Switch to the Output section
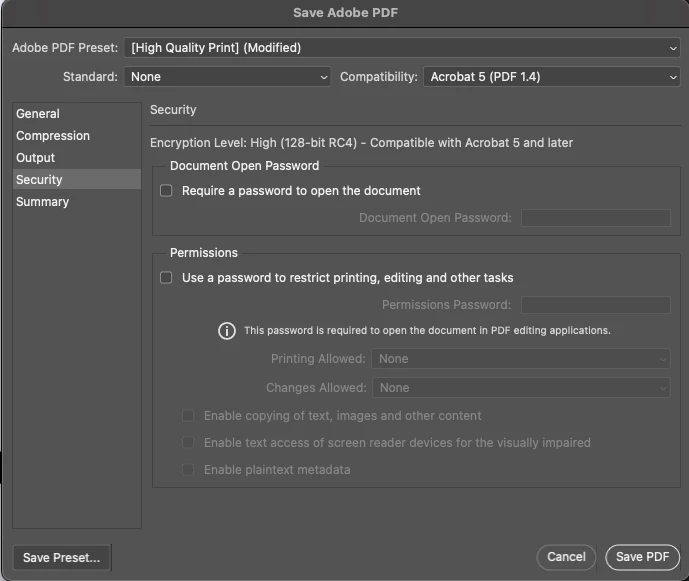Image resolution: width=689 pixels, height=581 pixels. (77, 158)
